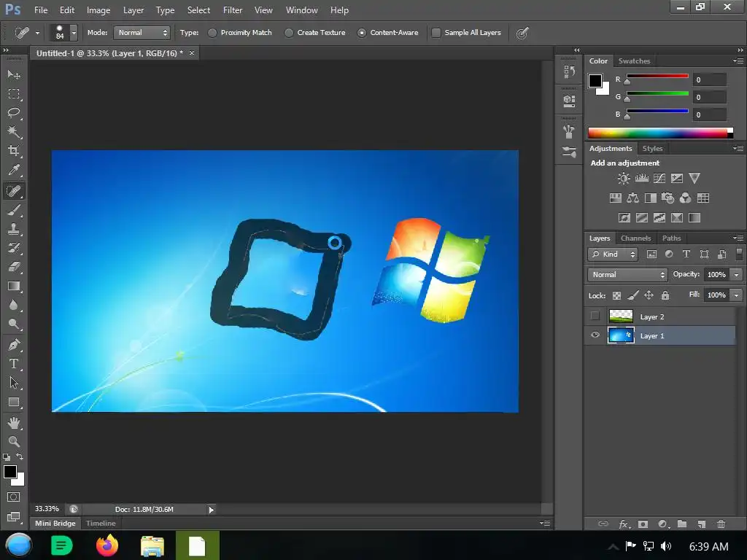Screen dimensions: 747x560
Task: Add a Levels adjustment
Action: point(641,179)
